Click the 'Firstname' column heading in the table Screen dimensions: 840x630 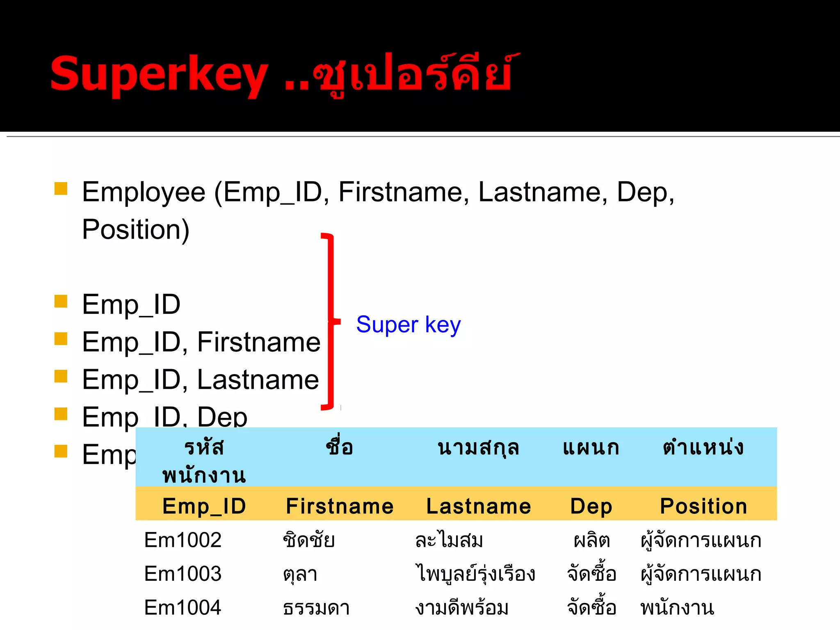[x=340, y=506]
